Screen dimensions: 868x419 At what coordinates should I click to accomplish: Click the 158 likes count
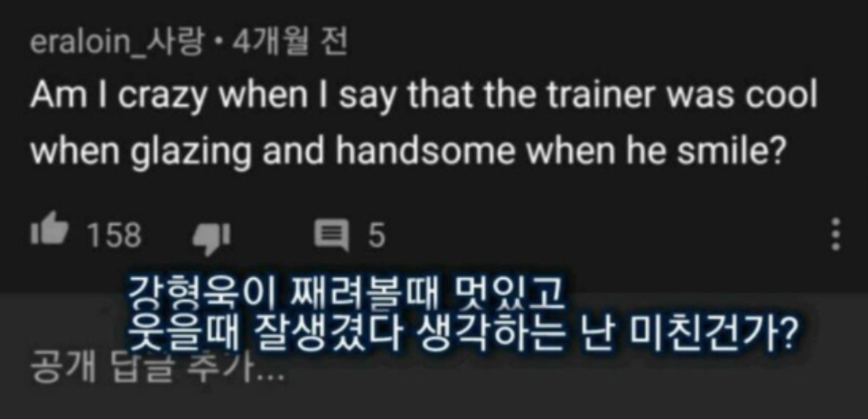115,236
